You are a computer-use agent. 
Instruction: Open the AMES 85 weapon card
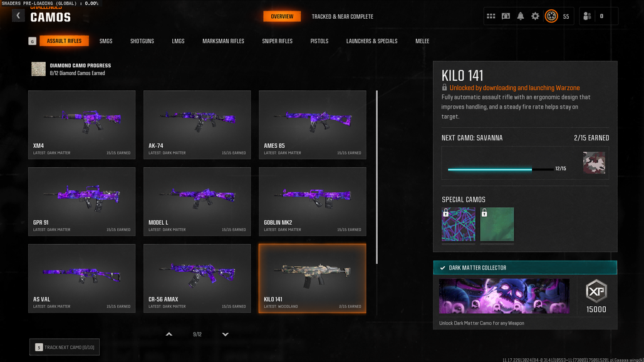pos(313,125)
